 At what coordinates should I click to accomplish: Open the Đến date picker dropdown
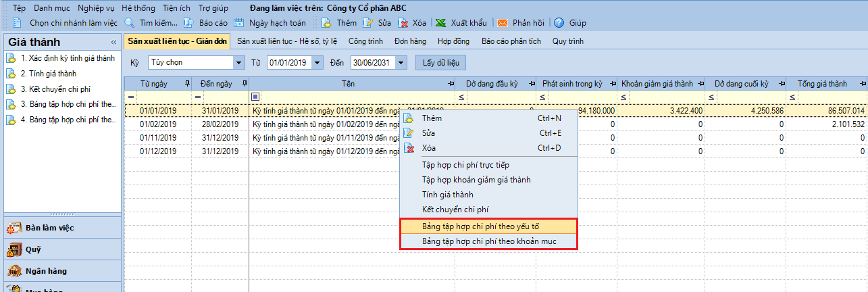point(402,63)
